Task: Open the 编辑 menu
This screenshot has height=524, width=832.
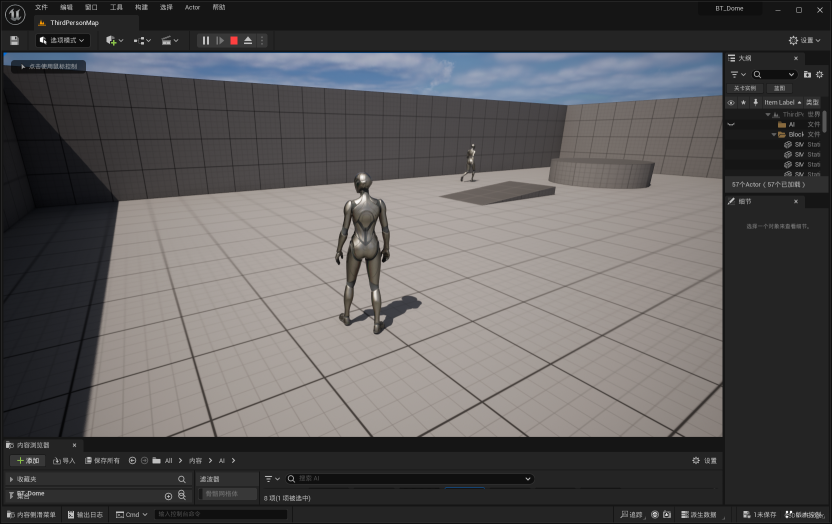Action: tap(66, 7)
